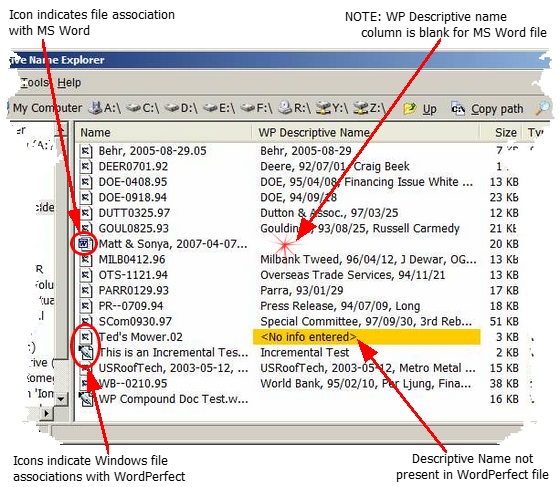Select file OTS-1121.94
Image resolution: width=560 pixels, height=487 pixels.
pos(133,275)
